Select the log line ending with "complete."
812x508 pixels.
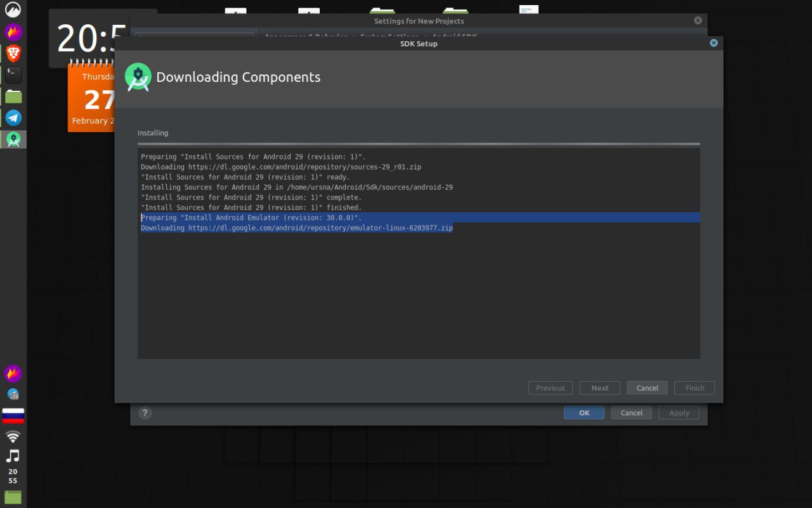(x=251, y=197)
